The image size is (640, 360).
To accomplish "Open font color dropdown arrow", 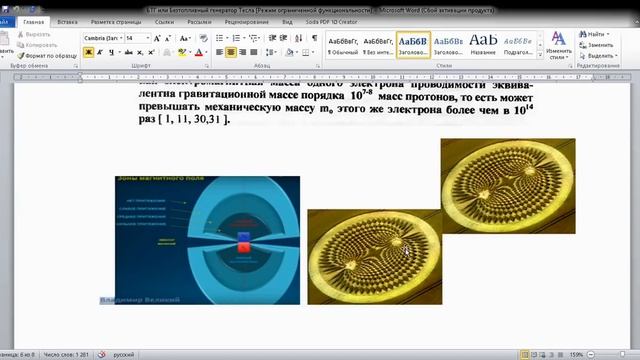I will coord(206,52).
